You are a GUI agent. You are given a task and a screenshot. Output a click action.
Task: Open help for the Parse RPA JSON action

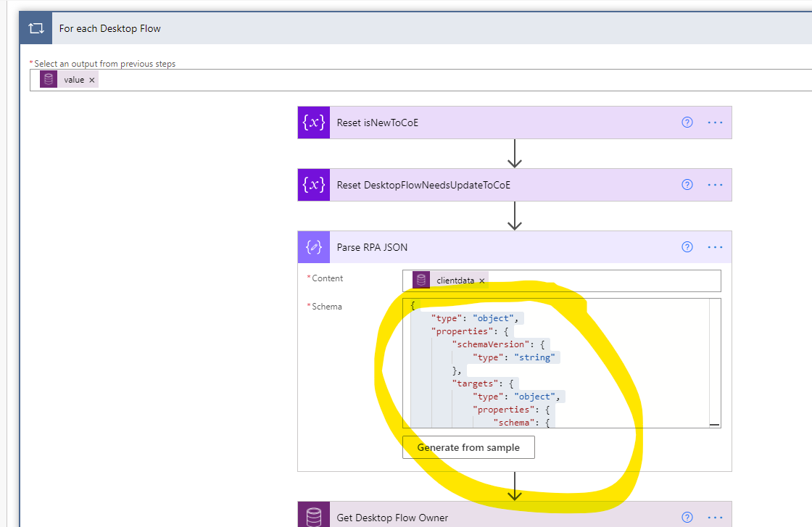point(687,246)
